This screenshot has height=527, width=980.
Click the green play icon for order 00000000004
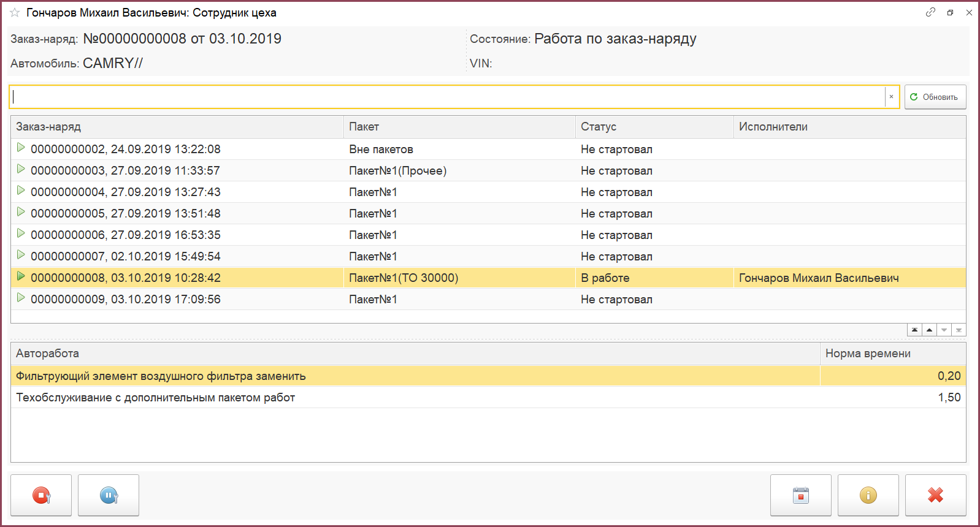(x=21, y=191)
